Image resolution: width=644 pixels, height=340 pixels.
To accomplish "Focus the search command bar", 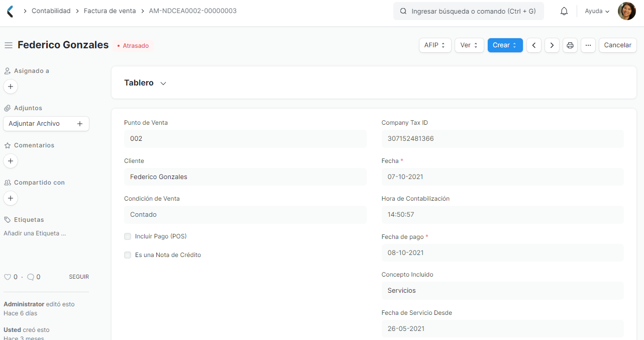I will click(x=469, y=11).
